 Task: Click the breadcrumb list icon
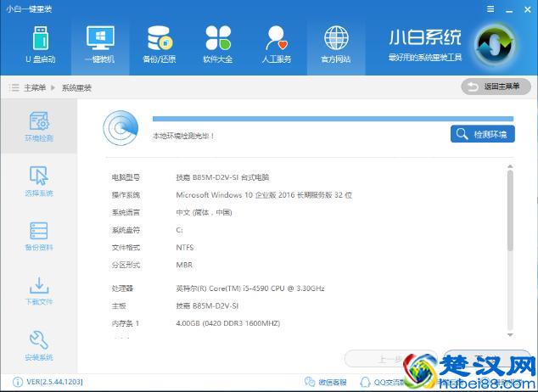14,87
